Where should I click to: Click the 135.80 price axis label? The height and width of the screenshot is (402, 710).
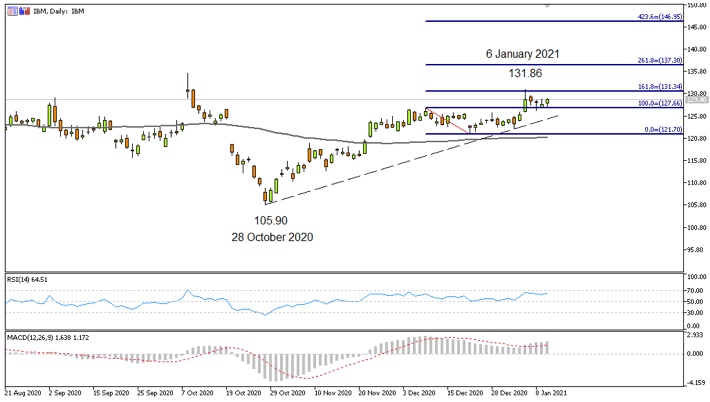click(698, 72)
